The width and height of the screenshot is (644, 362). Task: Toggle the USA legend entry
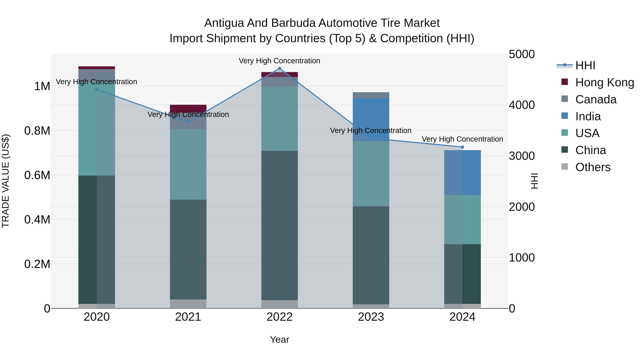tap(580, 133)
